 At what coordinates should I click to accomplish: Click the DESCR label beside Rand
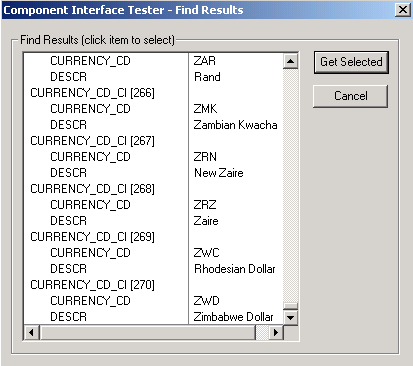[x=68, y=77]
